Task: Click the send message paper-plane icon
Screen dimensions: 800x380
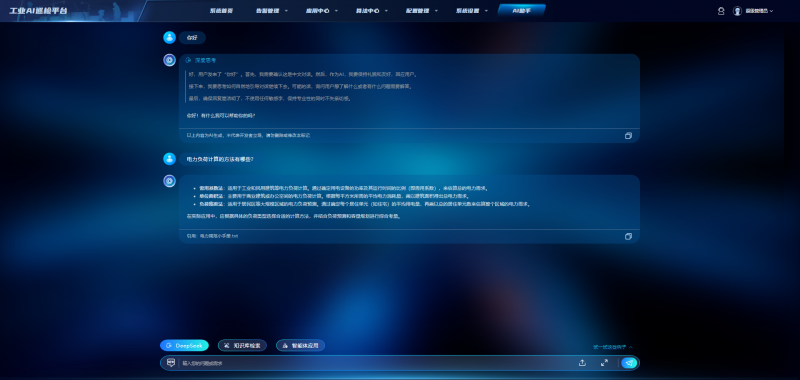Action: tap(629, 363)
